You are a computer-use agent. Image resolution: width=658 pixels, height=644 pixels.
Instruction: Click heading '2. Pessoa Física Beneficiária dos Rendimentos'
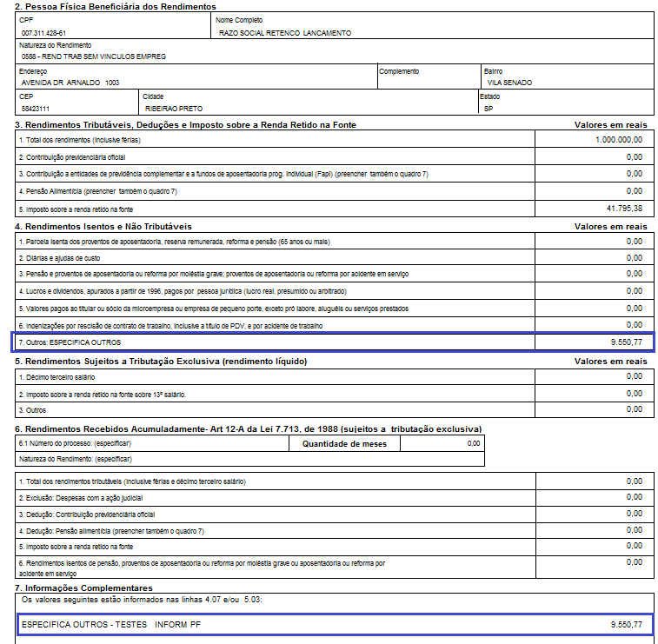[x=116, y=7]
